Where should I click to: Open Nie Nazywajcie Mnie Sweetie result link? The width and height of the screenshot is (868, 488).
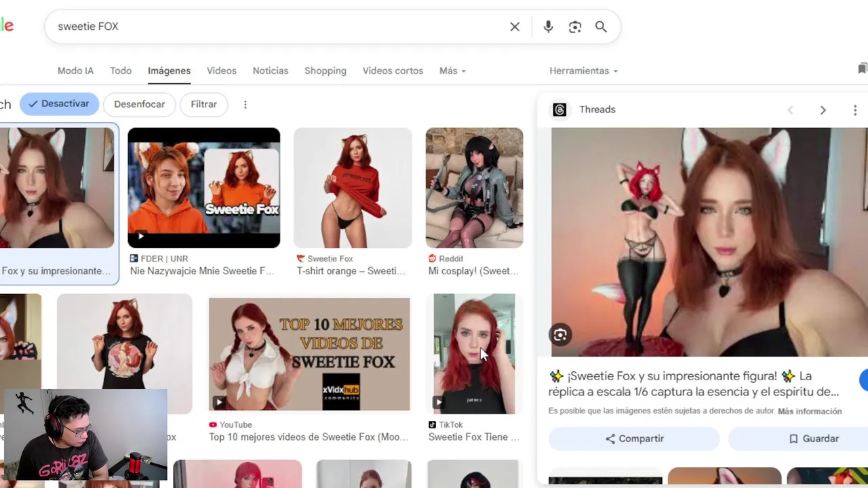pos(202,271)
